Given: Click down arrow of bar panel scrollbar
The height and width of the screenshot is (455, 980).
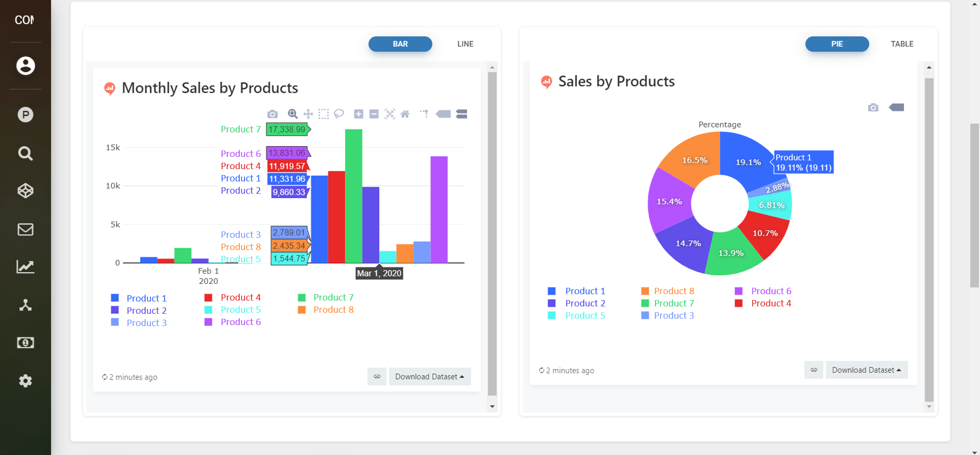Looking at the screenshot, I should point(492,406).
